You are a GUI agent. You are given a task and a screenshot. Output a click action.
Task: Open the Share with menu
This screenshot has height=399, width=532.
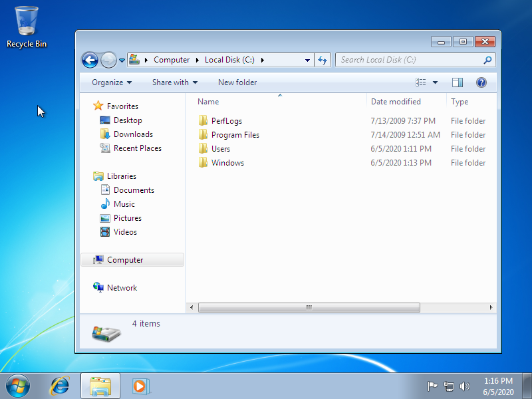click(x=175, y=82)
